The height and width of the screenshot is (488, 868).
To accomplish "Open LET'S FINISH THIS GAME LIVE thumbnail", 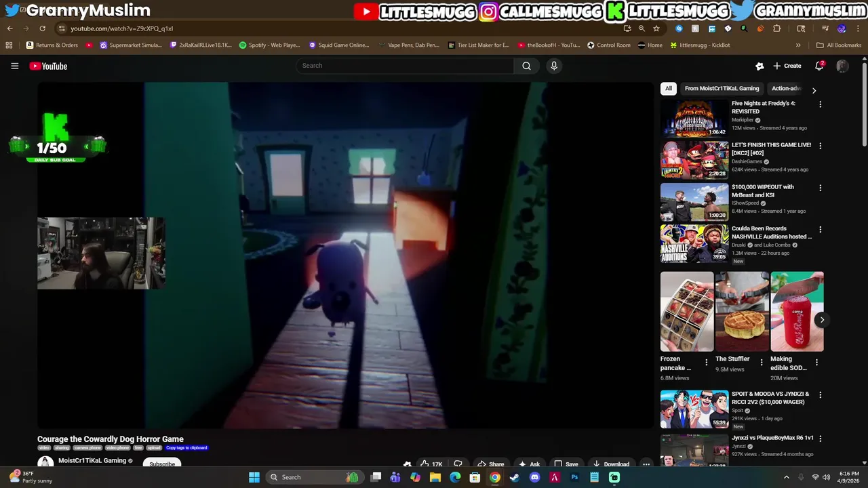I will (x=694, y=160).
